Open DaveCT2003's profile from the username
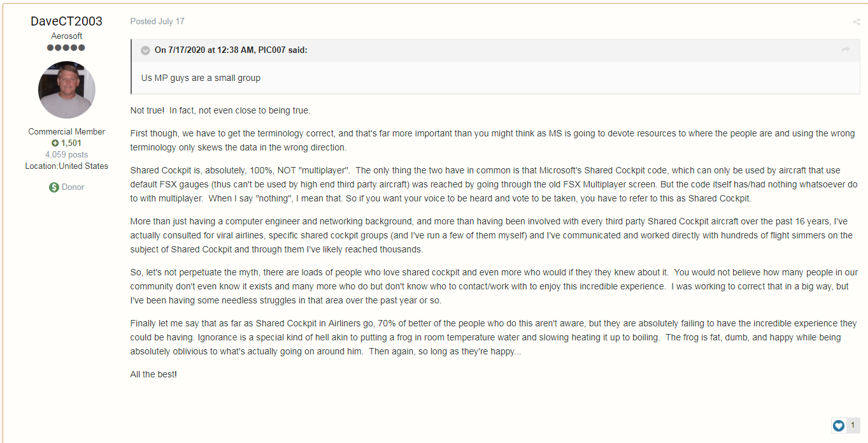Image resolution: width=868 pixels, height=443 pixels. [x=66, y=21]
